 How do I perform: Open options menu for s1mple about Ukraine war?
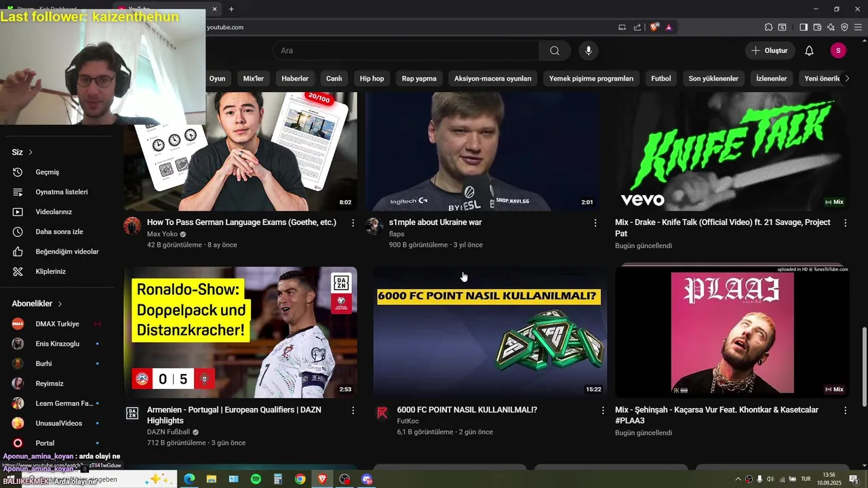click(x=595, y=222)
